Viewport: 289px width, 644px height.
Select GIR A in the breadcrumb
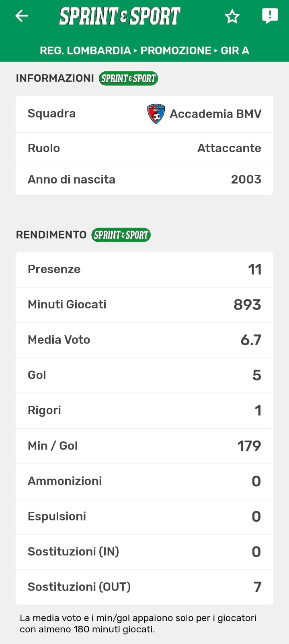click(235, 51)
